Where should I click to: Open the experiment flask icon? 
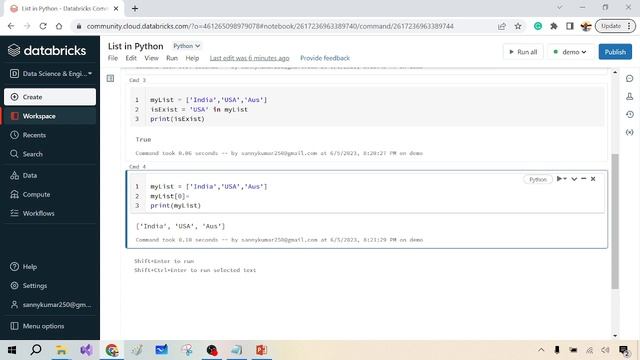629,96
